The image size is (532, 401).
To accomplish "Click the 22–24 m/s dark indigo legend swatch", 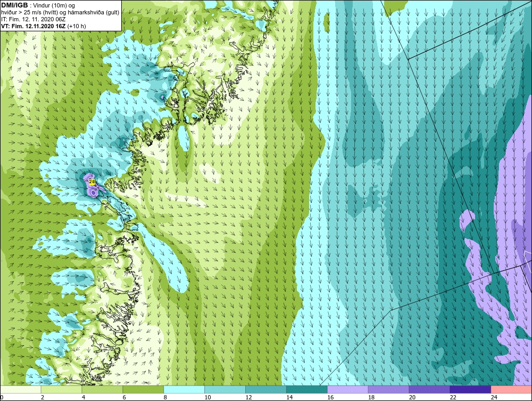I will coord(470,389).
